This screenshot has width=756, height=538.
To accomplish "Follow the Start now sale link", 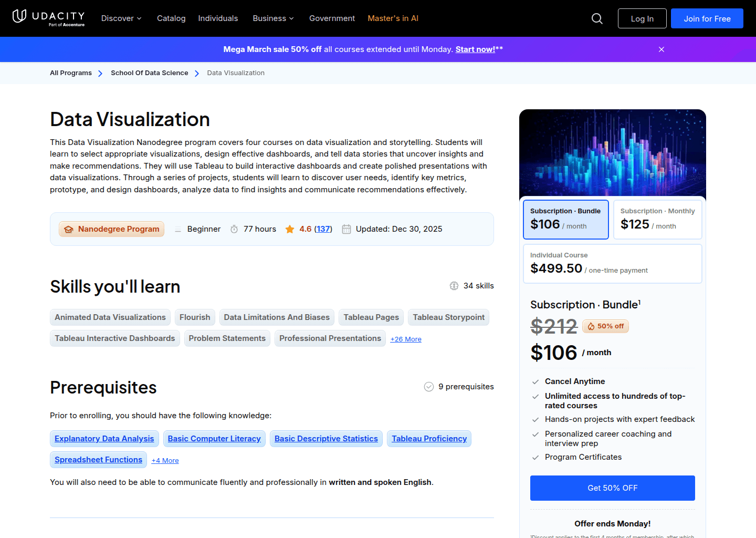I will tap(475, 49).
